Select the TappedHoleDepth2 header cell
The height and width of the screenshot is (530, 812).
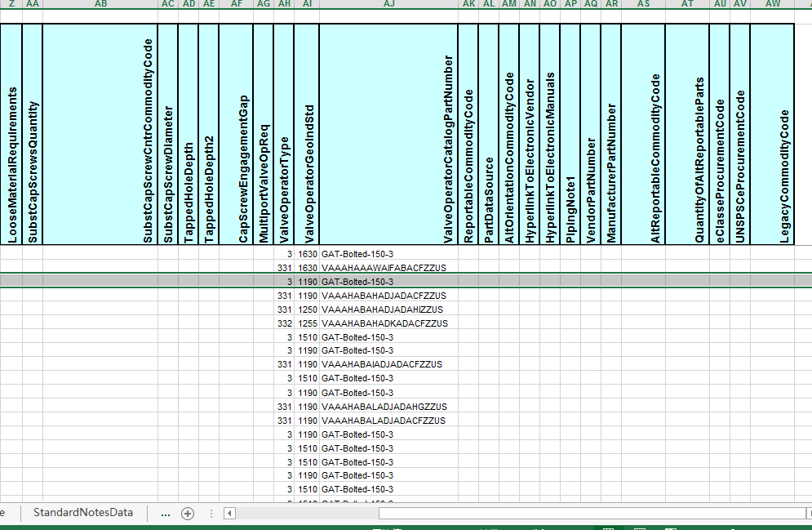[209, 134]
